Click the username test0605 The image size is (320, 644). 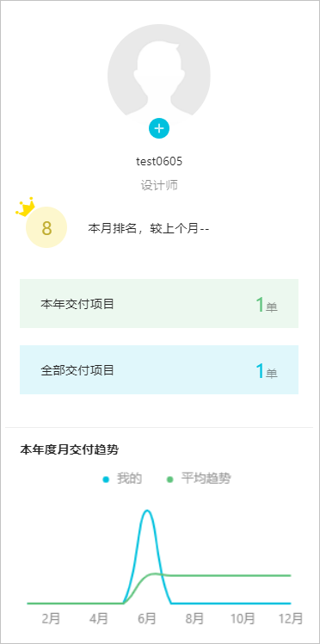pos(159,161)
